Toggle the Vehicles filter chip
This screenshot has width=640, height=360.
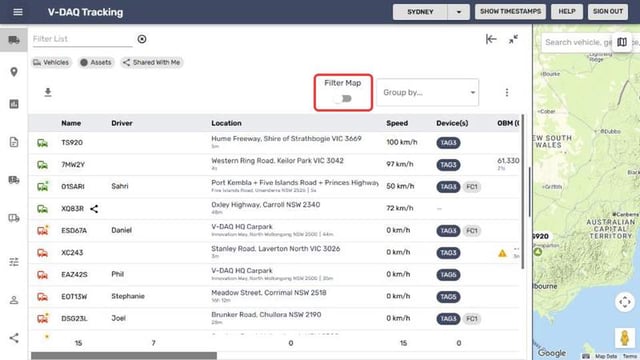click(51, 62)
